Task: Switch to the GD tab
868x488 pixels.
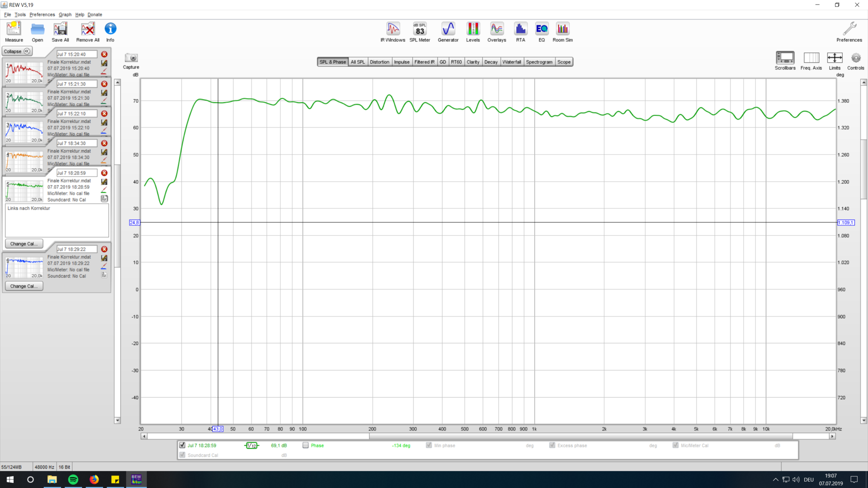Action: tap(443, 62)
